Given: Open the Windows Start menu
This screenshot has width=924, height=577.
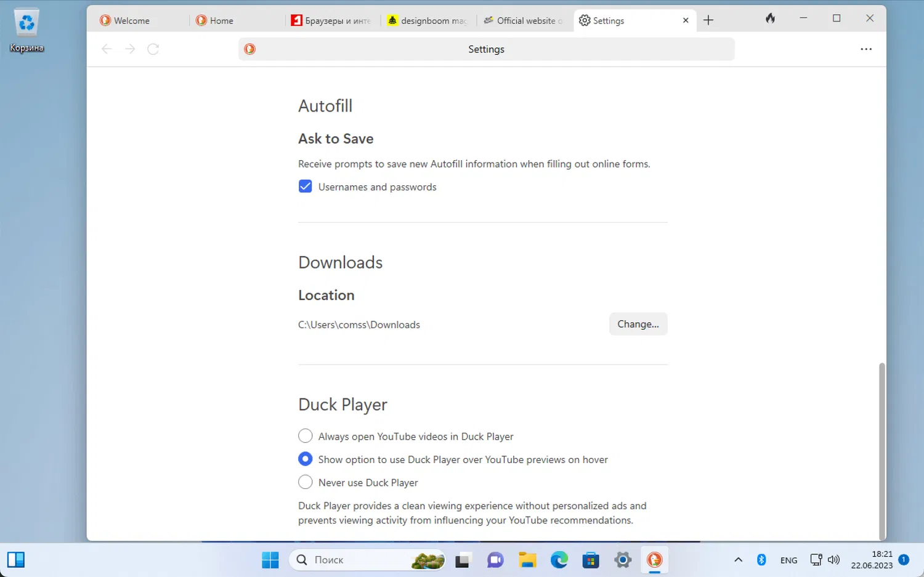Looking at the screenshot, I should 270,560.
